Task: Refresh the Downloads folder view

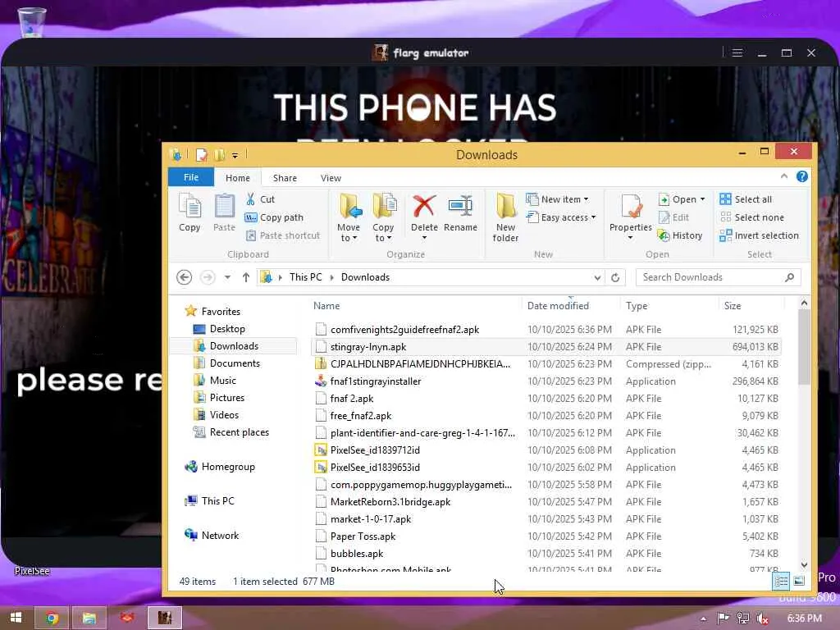Action: click(615, 277)
